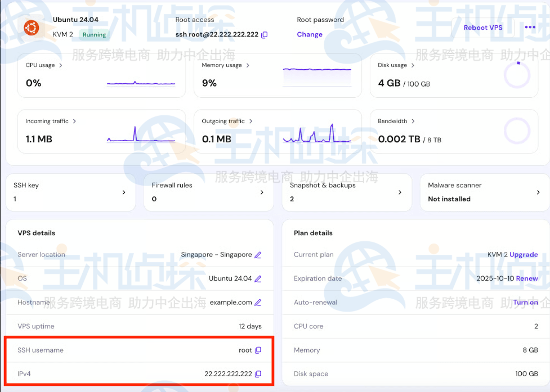Click the 4 GB disk usage value
The image size is (550, 392).
tap(389, 83)
